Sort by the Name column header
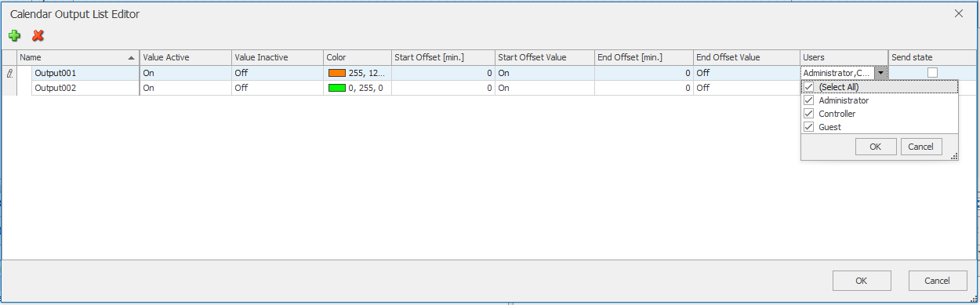The height and width of the screenshot is (305, 980). click(78, 57)
